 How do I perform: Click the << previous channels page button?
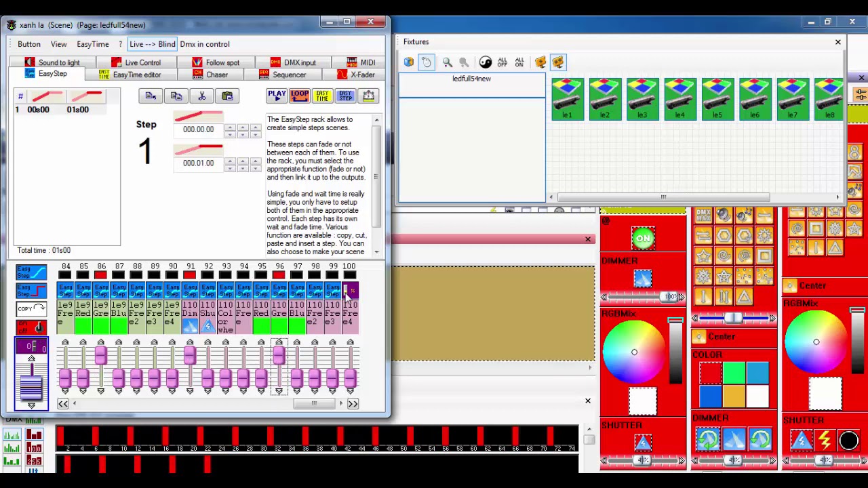[63, 404]
